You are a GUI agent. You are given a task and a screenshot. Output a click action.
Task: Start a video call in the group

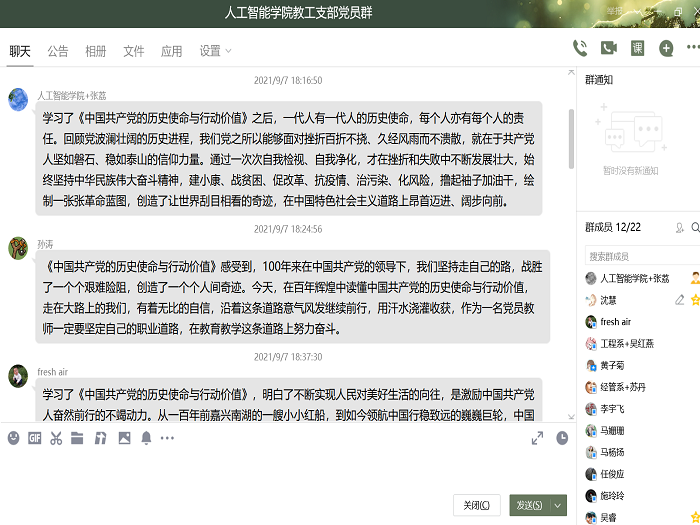coord(608,48)
